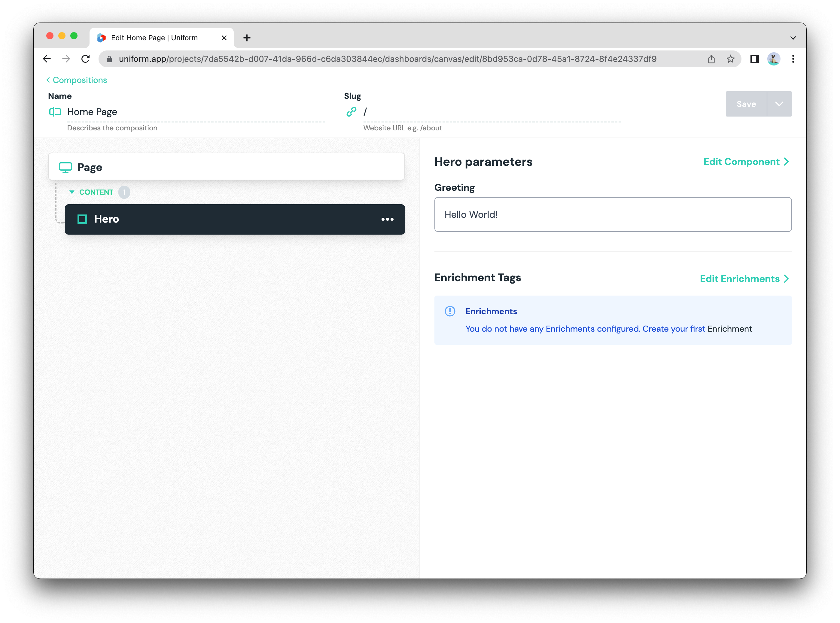840x623 pixels.
Task: Open the tab search chevron
Action: pos(793,38)
